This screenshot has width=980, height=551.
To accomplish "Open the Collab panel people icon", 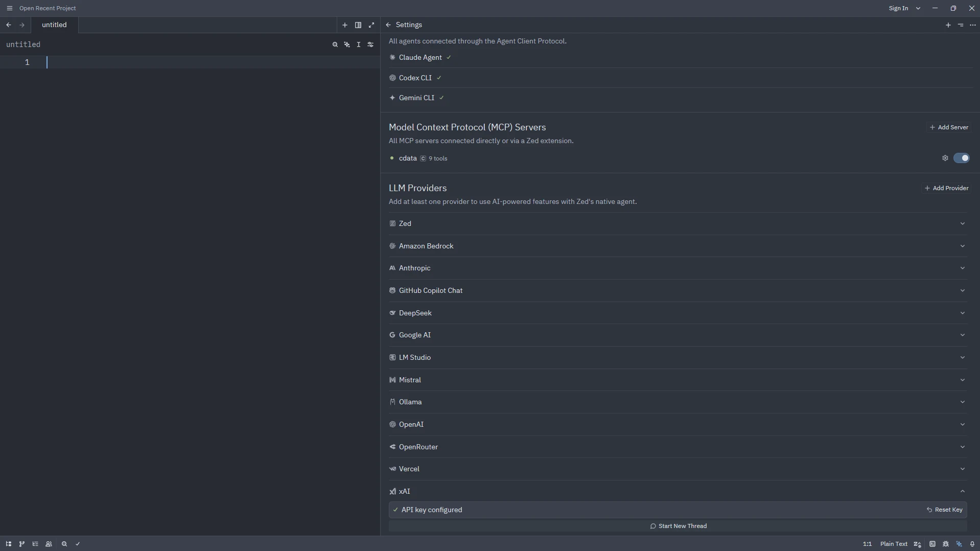I will click(49, 544).
